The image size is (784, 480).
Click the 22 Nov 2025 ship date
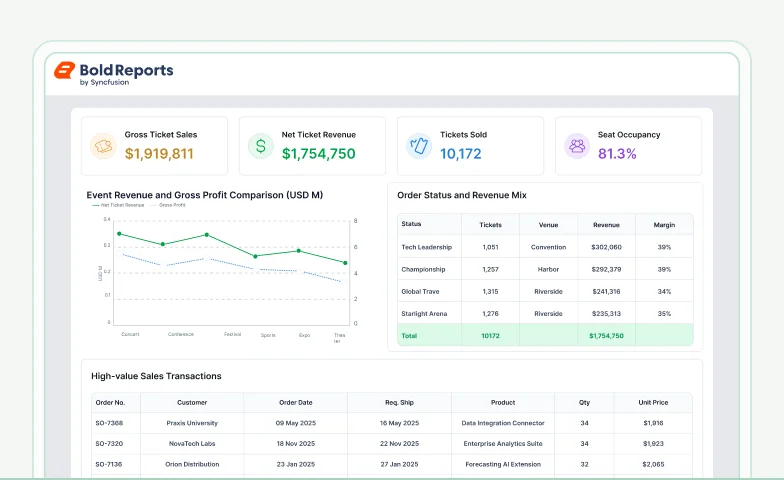[400, 444]
